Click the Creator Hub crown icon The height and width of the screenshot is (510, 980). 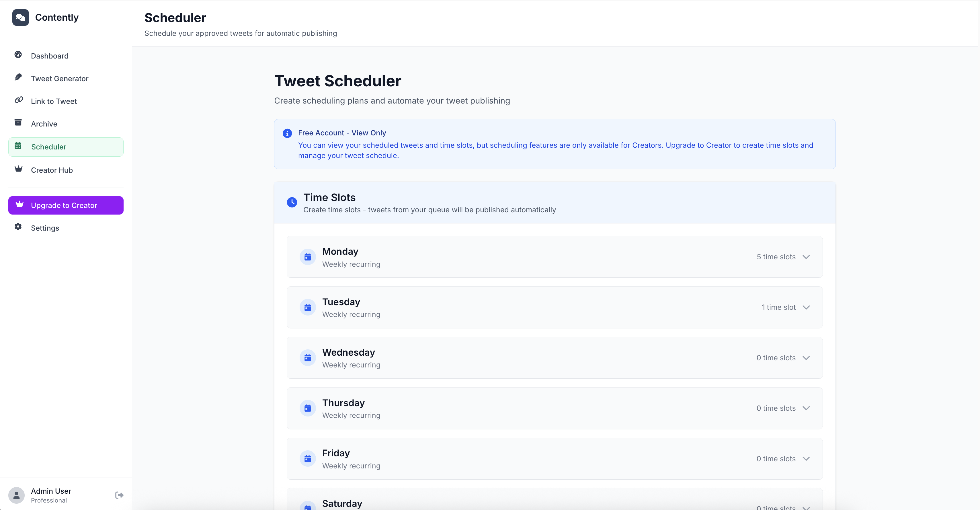point(18,169)
